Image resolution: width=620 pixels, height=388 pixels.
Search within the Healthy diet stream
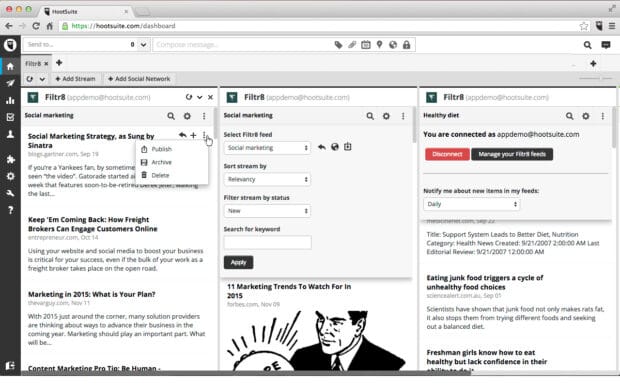569,116
